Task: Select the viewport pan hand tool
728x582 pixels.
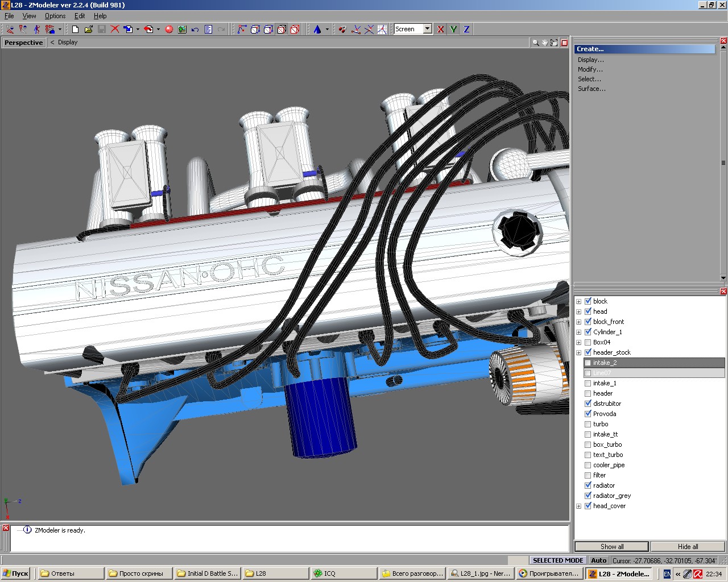Action: pos(544,43)
